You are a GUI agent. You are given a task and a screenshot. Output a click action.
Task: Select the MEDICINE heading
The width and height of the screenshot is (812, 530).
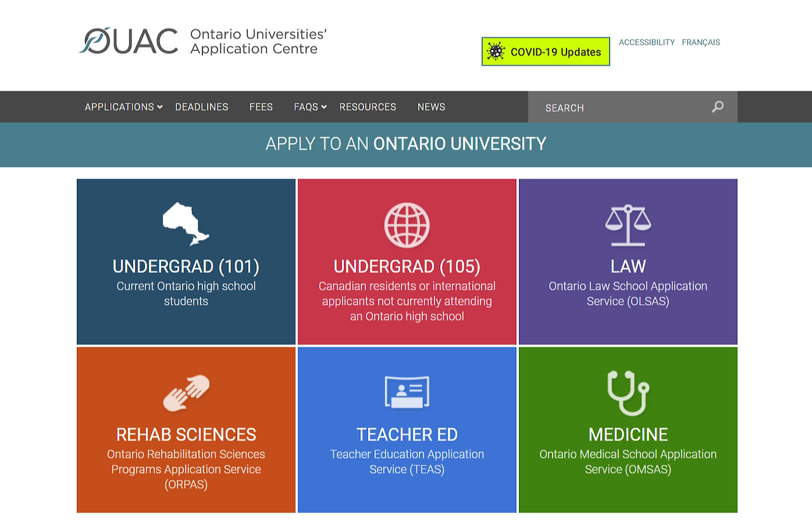628,434
